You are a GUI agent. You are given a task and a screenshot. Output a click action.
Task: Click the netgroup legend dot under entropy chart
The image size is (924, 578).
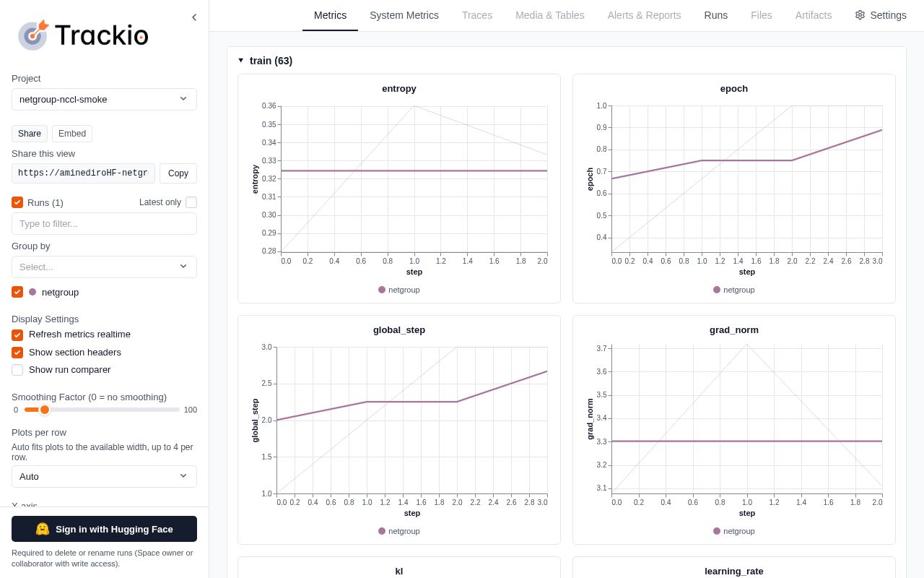point(382,290)
